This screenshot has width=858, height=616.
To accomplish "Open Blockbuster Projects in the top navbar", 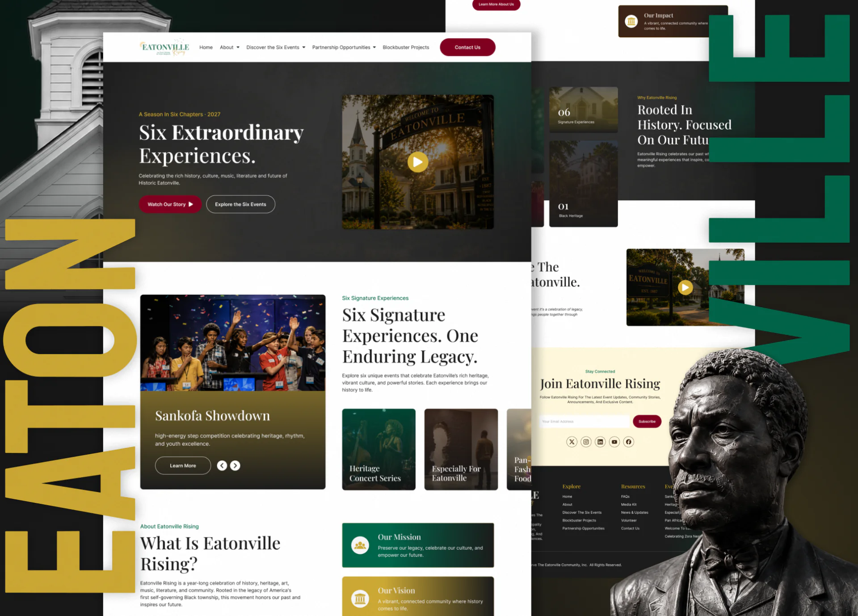I will point(406,47).
